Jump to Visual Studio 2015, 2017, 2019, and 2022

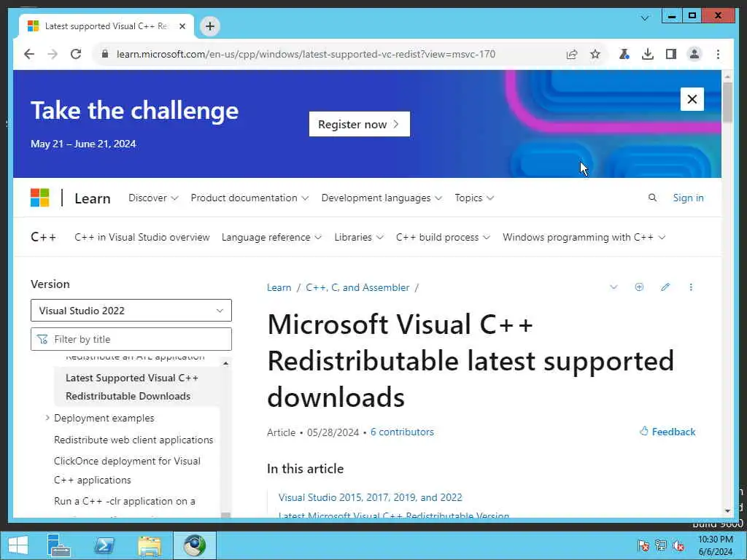point(370,497)
